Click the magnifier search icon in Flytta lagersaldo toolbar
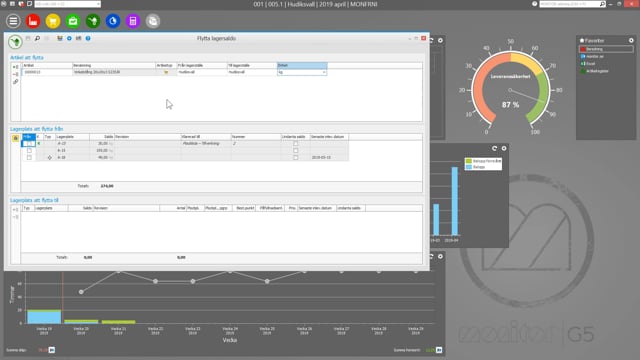The image size is (640, 360). (37, 38)
